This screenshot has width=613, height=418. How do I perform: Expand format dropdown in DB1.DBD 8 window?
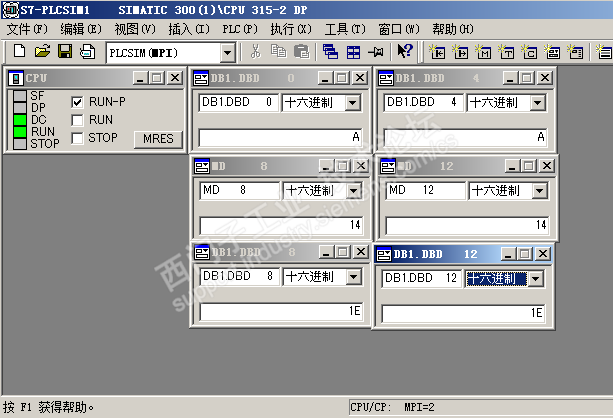pos(353,277)
